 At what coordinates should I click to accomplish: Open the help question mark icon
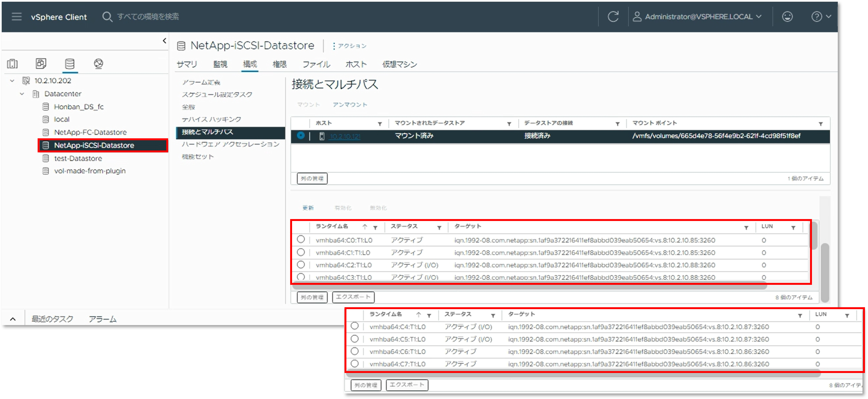click(817, 17)
